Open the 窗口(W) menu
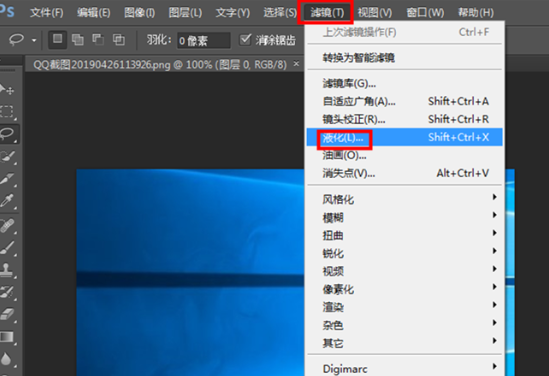 [x=425, y=13]
